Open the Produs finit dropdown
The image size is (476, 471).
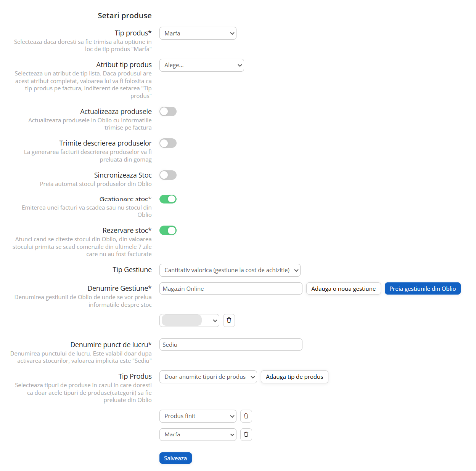coord(198,416)
